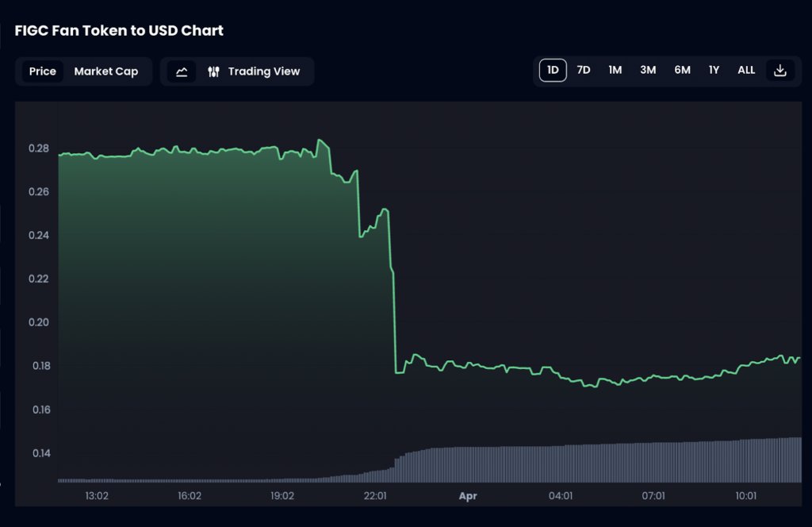Select the 7D time range
This screenshot has width=812, height=527.
tap(584, 70)
